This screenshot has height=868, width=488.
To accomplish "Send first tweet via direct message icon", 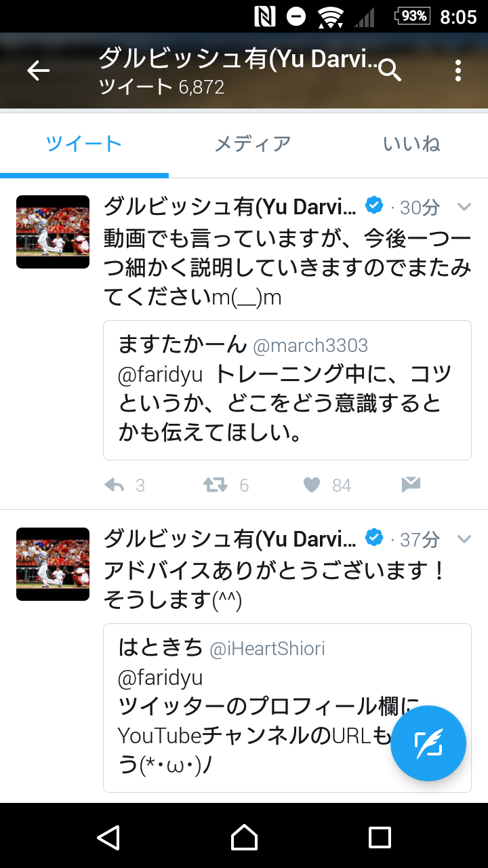I will (411, 484).
